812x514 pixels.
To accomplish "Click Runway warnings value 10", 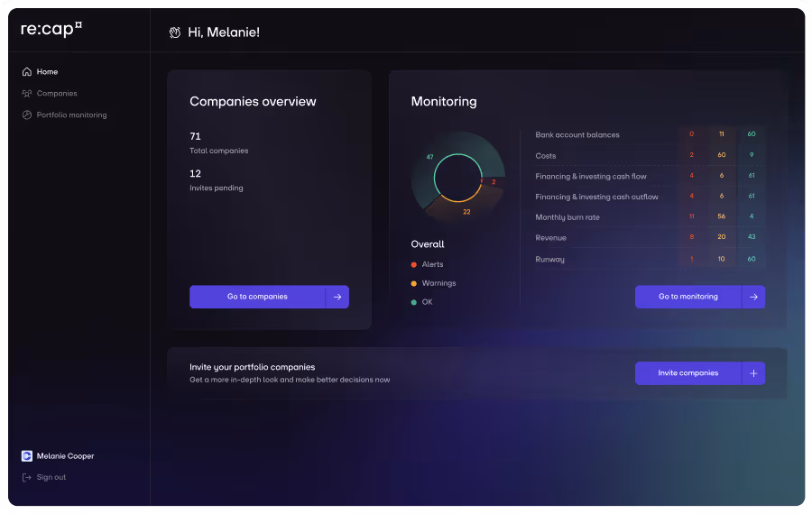I will pyautogui.click(x=722, y=260).
